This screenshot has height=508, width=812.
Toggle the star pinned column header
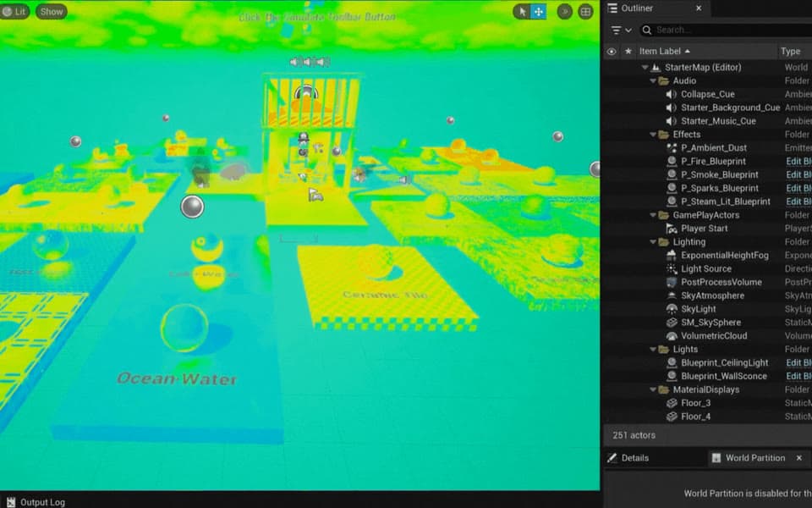point(628,52)
